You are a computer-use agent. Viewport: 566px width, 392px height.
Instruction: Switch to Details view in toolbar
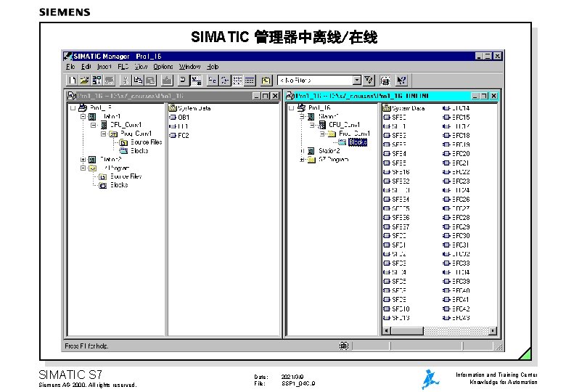[250, 80]
